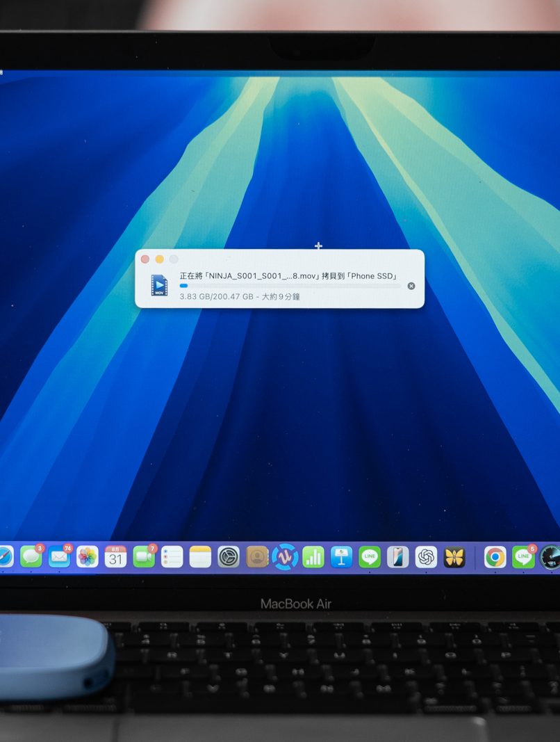Screen dimensions: 560x742
Task: Open FaceTime from the Dock
Action: tap(144, 556)
